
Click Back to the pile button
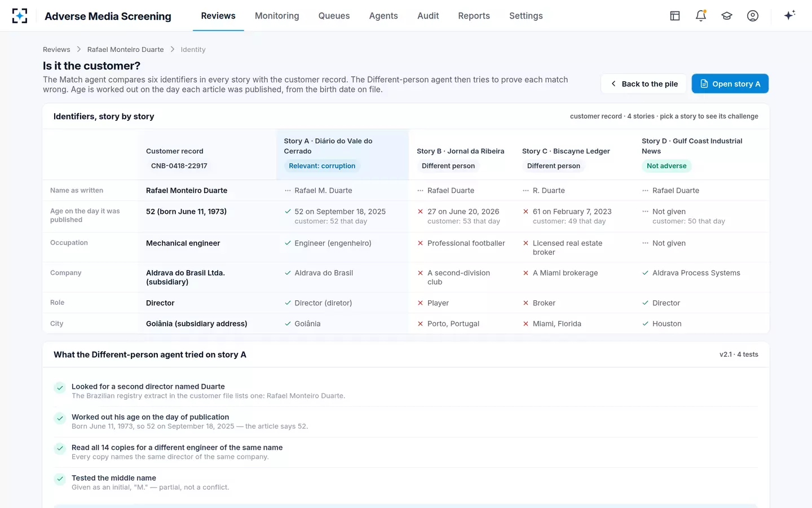(x=643, y=84)
